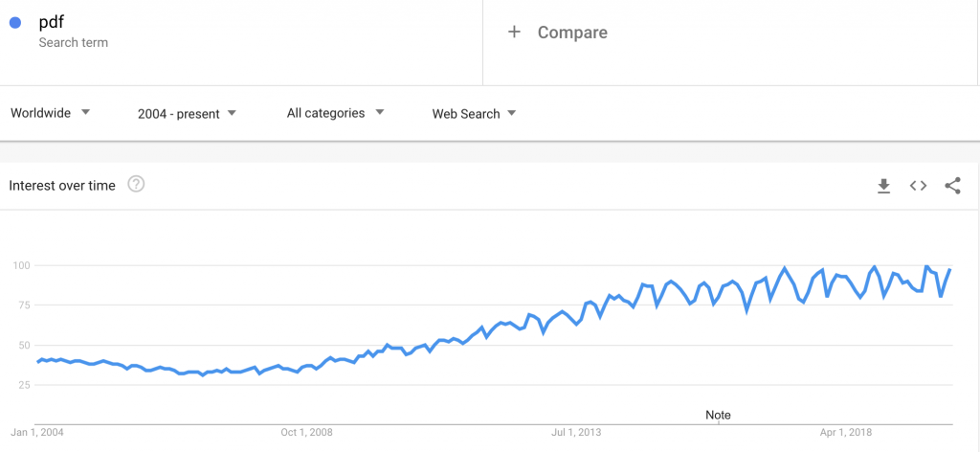Viewport: 980px width, 452px height.
Task: Select the Jul 1, 2013 axis label
Action: point(576,432)
